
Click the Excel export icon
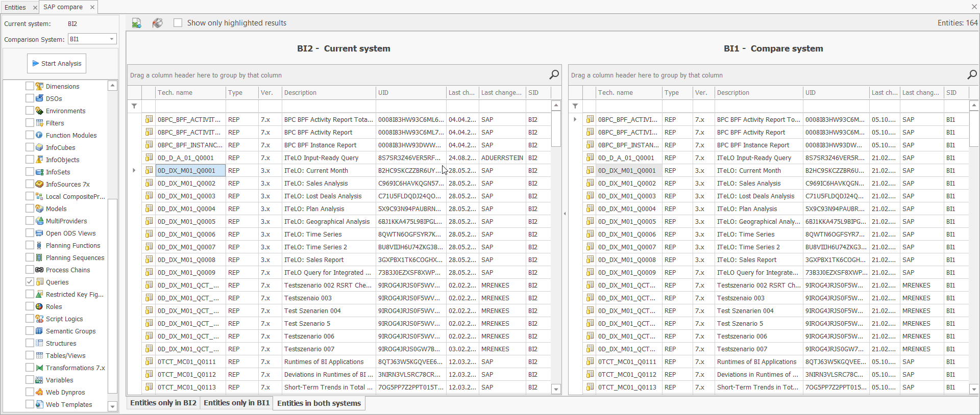pos(136,23)
